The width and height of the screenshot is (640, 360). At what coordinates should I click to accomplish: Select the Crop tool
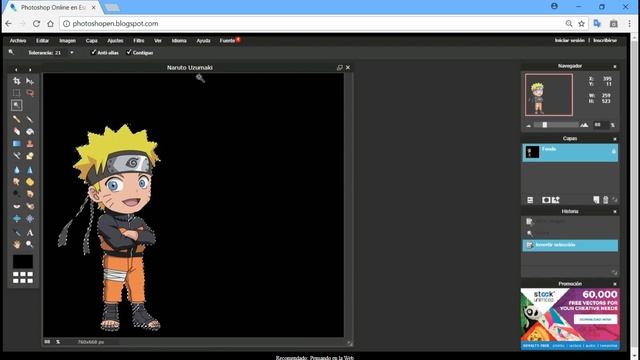coord(16,81)
